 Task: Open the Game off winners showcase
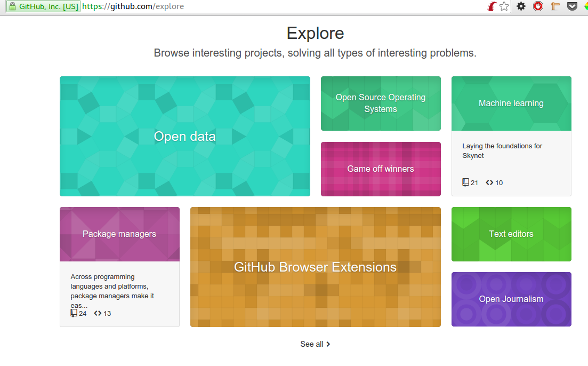(381, 169)
